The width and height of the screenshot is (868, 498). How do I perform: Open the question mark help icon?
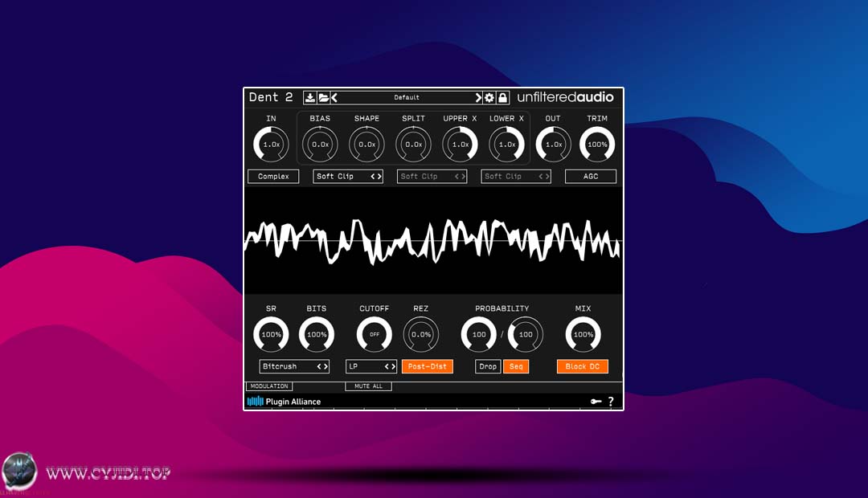pos(611,402)
